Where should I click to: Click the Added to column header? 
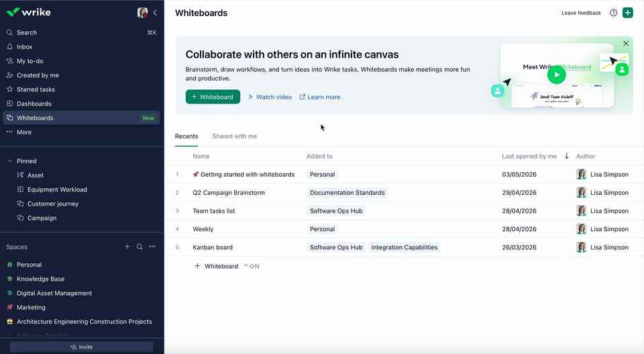(319, 157)
